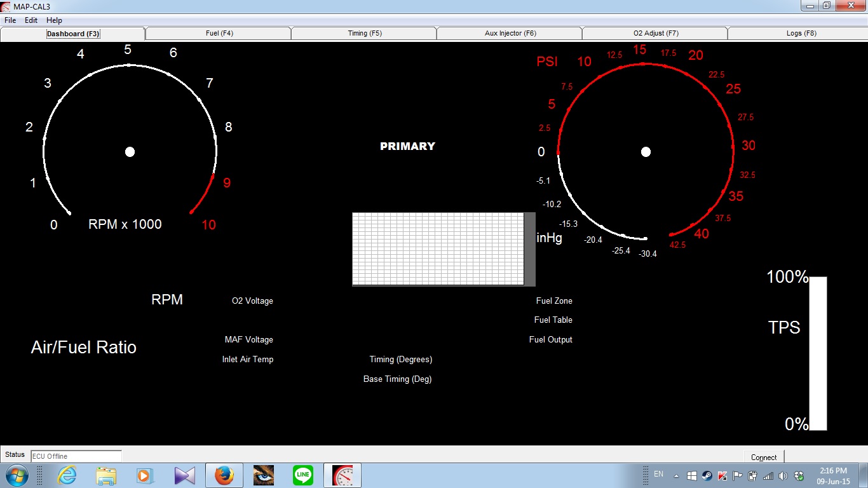
Task: Open Steam from the system tray
Action: point(707,475)
